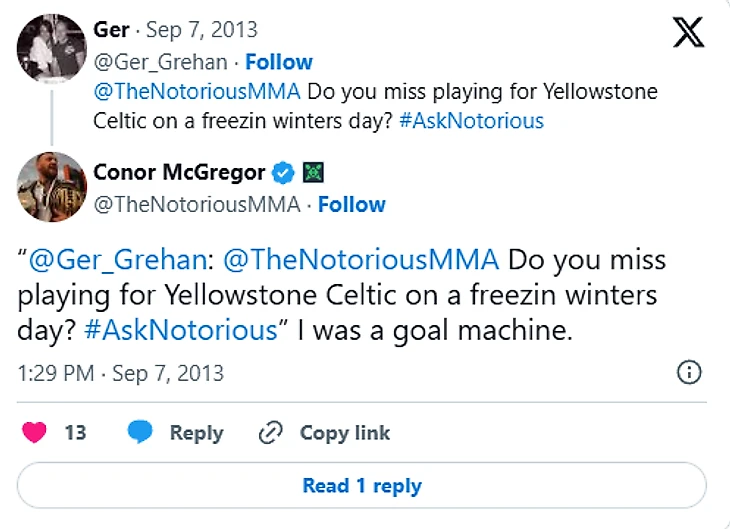Click the green affiliate badge icon
The width and height of the screenshot is (730, 529).
tap(311, 173)
